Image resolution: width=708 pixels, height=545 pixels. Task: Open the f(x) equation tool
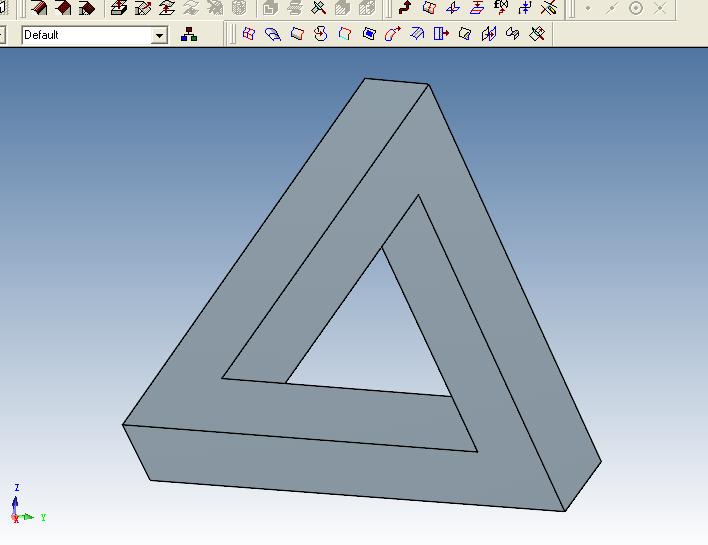(x=501, y=7)
